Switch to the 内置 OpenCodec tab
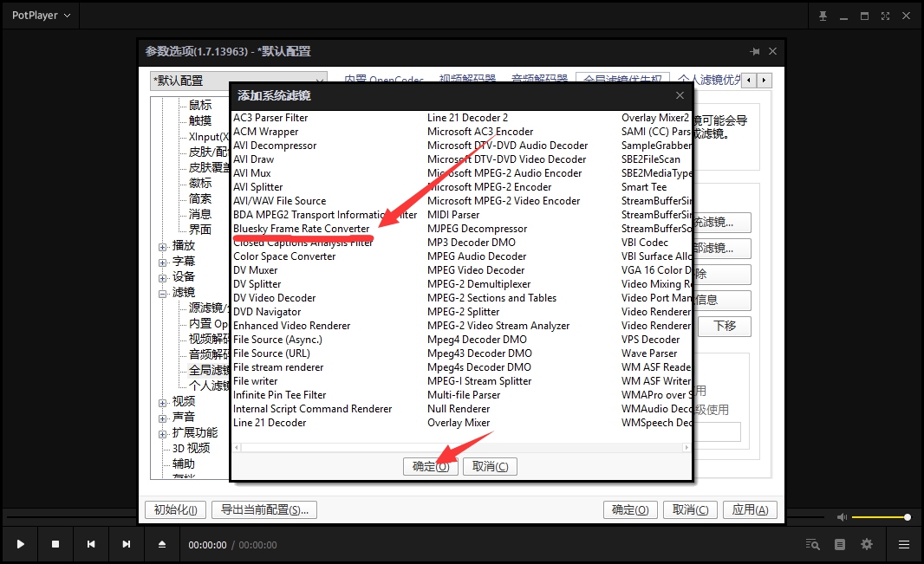This screenshot has width=924, height=564. point(384,80)
